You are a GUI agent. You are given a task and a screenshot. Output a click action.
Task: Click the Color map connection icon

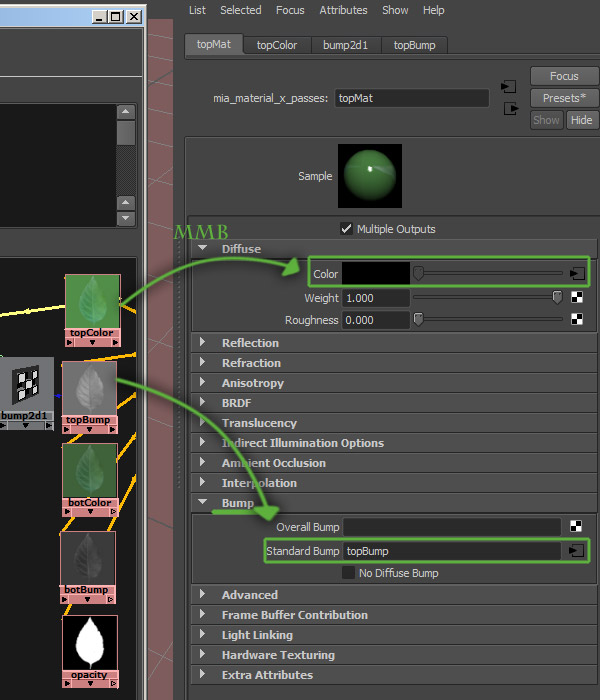(577, 274)
